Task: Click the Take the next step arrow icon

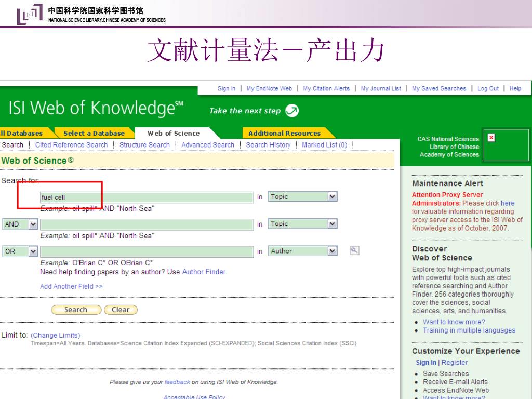Action: pos(292,111)
